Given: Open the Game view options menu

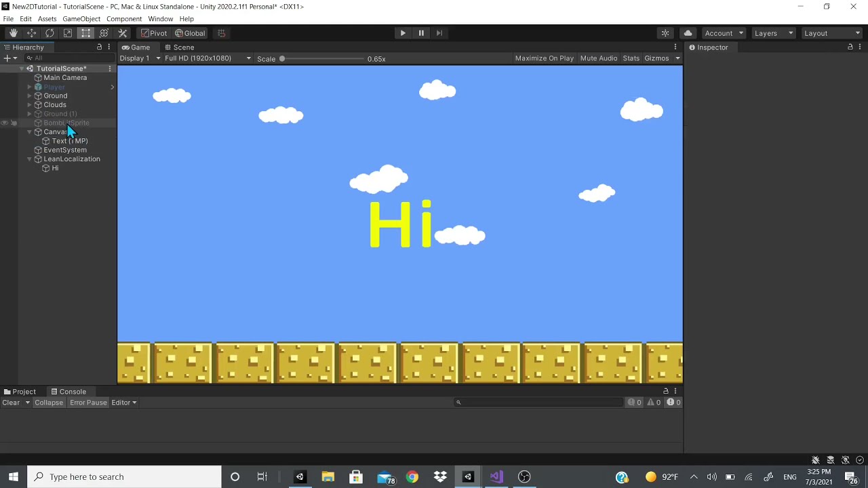Looking at the screenshot, I should pos(675,47).
